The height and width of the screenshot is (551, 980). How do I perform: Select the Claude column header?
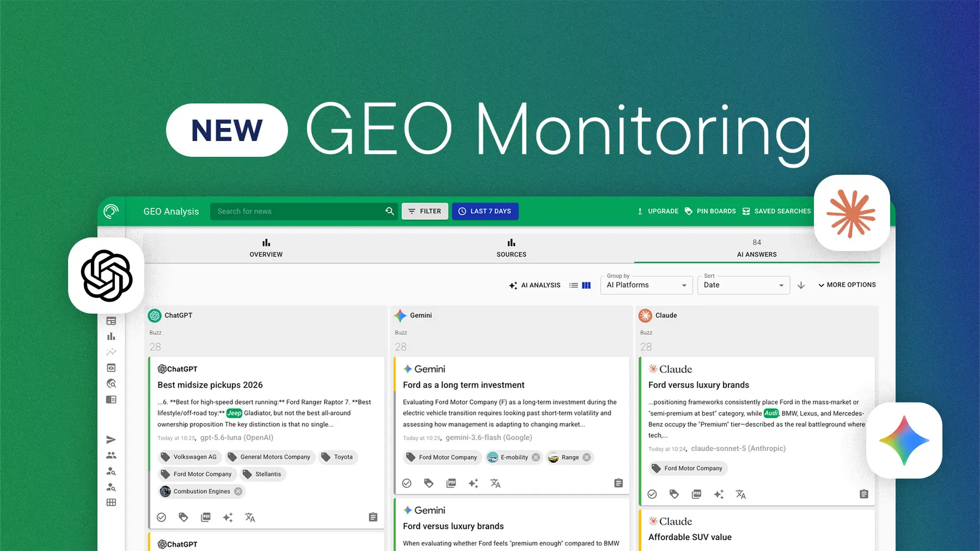point(658,315)
